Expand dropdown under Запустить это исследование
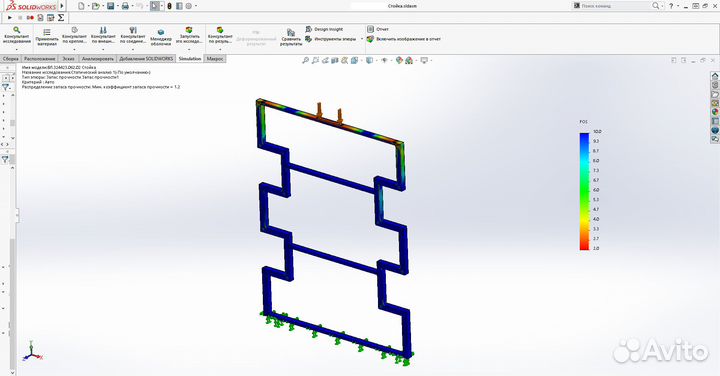Viewport: 720px width, 376px height. click(x=189, y=49)
